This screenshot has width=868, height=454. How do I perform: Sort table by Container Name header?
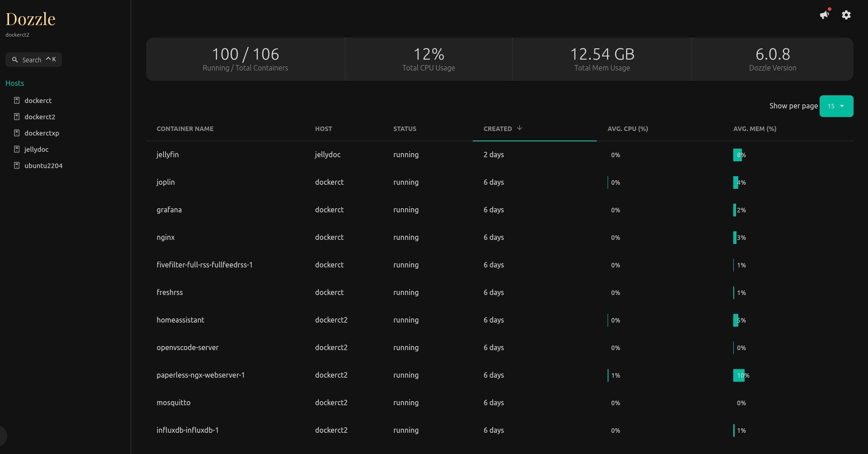click(x=185, y=129)
